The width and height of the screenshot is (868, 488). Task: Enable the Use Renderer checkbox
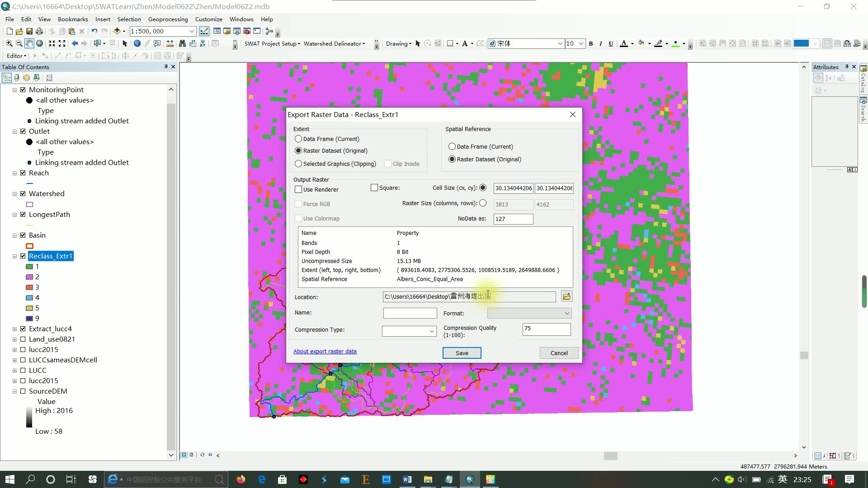[x=298, y=189]
